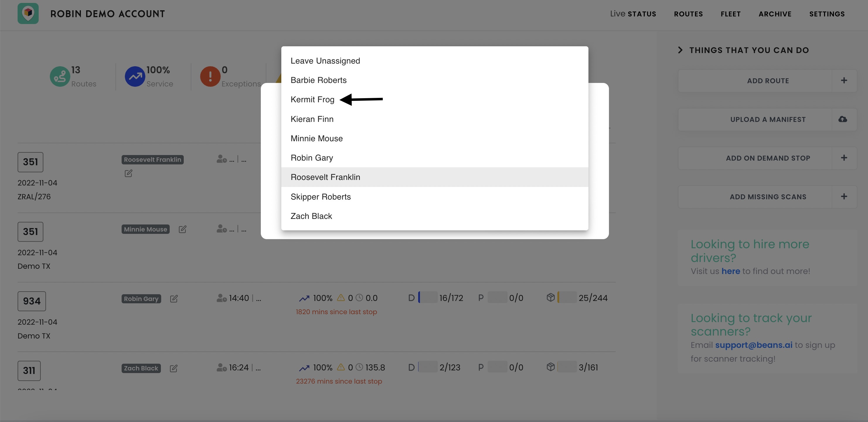The width and height of the screenshot is (868, 422).
Task: Click the cloud upload icon for manifest
Action: 843,119
